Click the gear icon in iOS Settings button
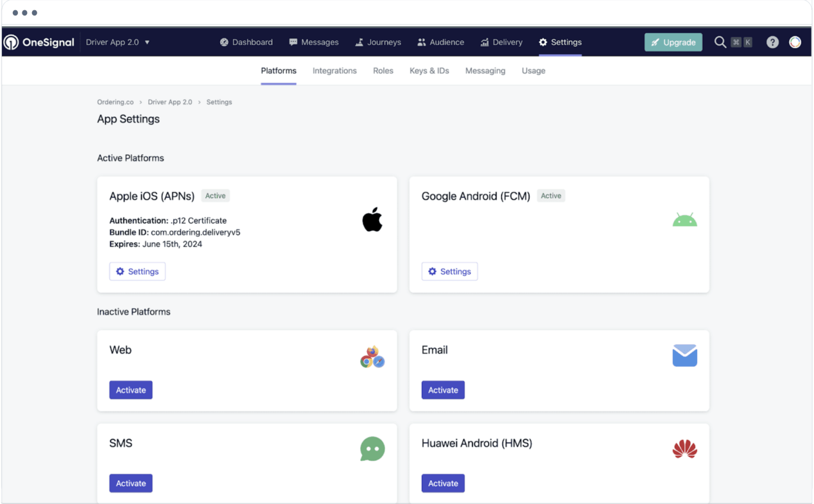Image resolution: width=814 pixels, height=504 pixels. click(x=120, y=272)
